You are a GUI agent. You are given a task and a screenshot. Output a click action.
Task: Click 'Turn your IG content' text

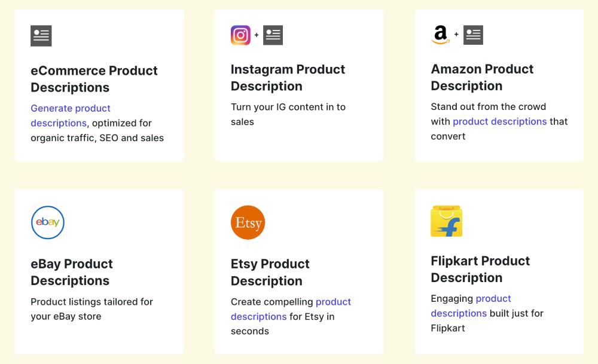point(288,107)
